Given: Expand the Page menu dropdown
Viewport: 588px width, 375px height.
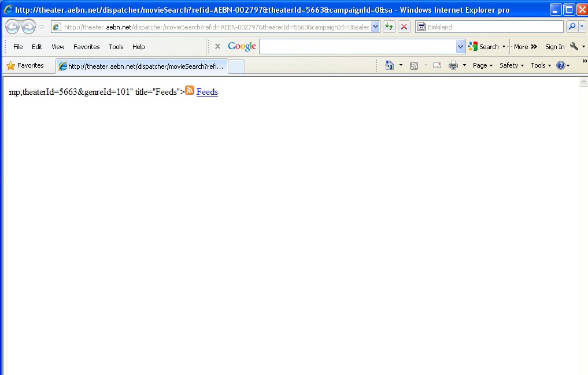Looking at the screenshot, I should pos(483,65).
